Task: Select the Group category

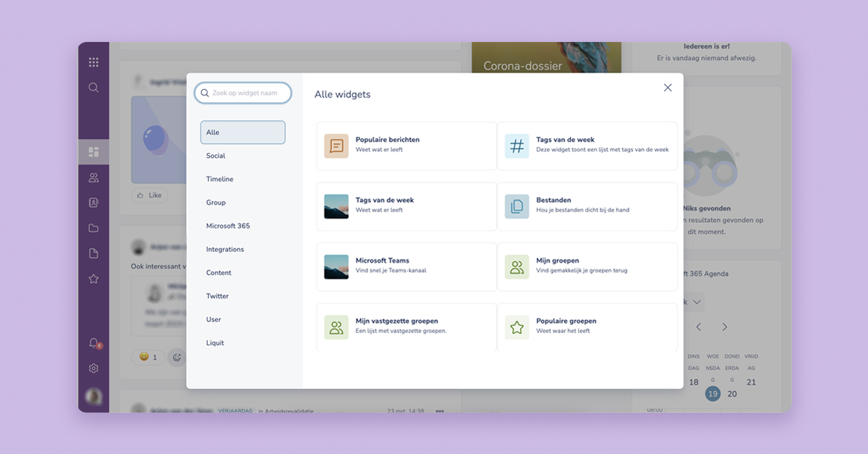Action: click(216, 203)
